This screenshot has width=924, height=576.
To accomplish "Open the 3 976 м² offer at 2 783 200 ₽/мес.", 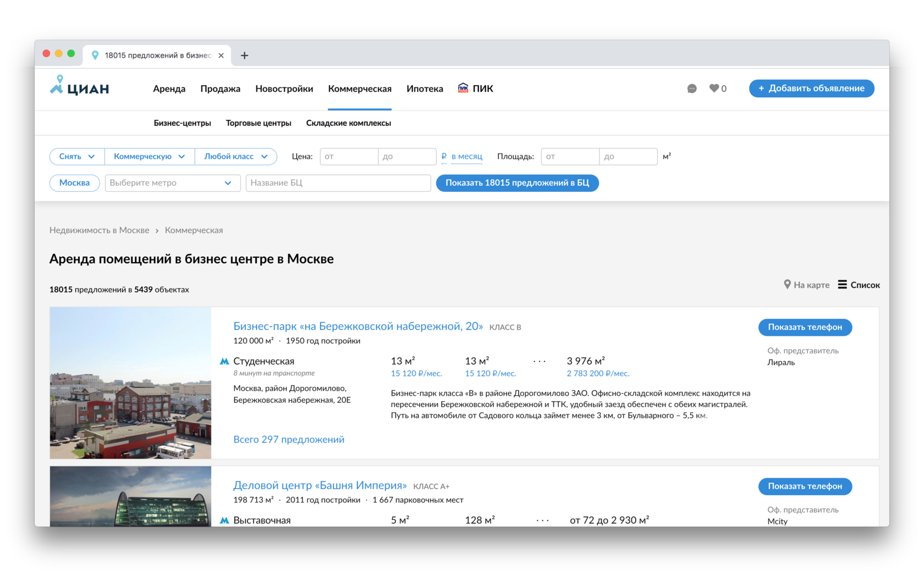I will [x=598, y=367].
